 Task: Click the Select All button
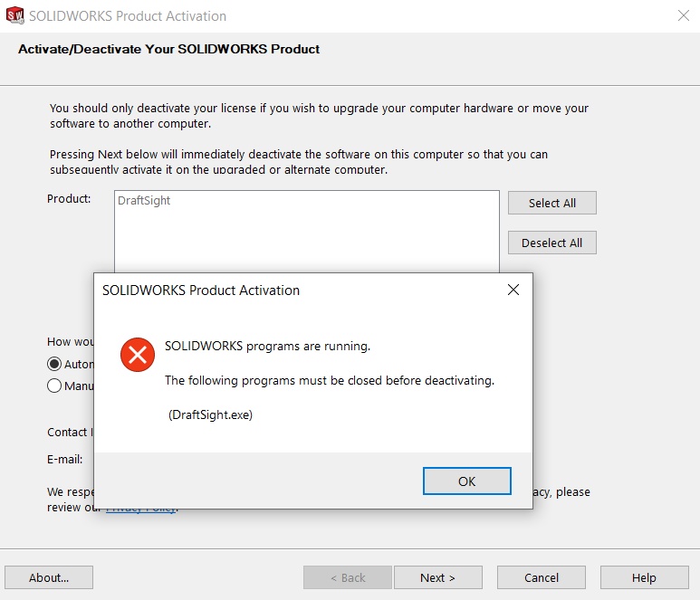point(551,203)
